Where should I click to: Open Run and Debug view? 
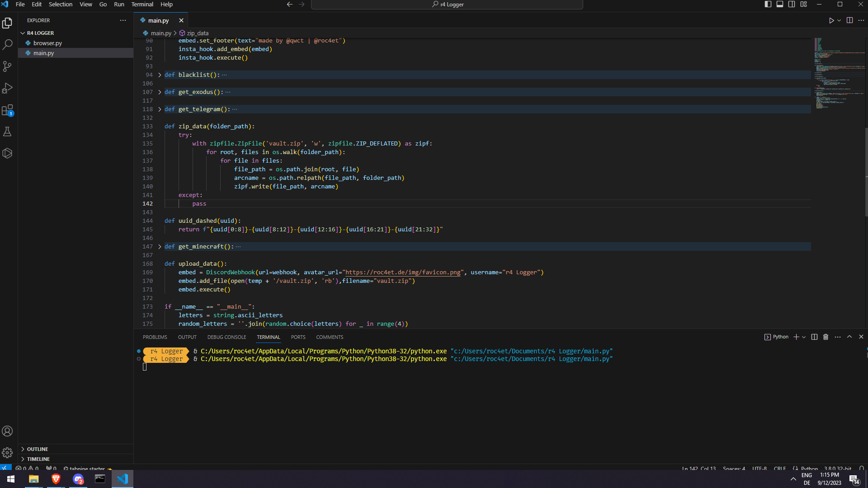click(7, 88)
